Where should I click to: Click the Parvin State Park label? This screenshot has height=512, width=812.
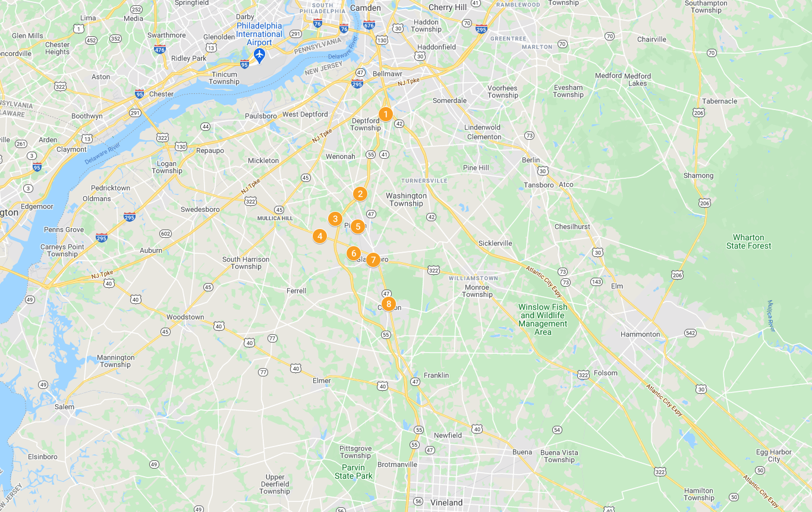[x=354, y=472]
